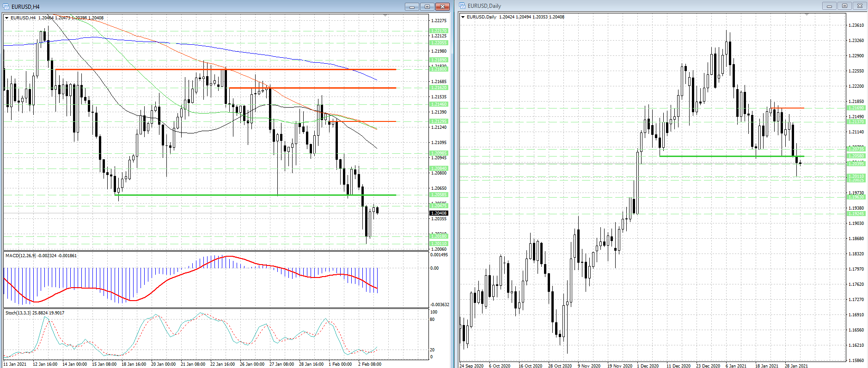Select the short orange line in Daily chart
This screenshot has width=868, height=368.
click(x=787, y=108)
